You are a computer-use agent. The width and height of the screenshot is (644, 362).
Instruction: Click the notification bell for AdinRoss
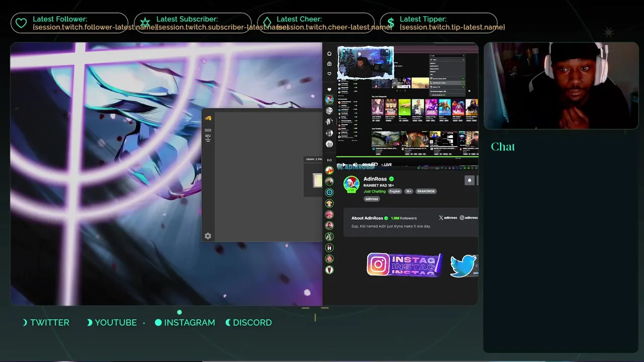pyautogui.click(x=469, y=180)
